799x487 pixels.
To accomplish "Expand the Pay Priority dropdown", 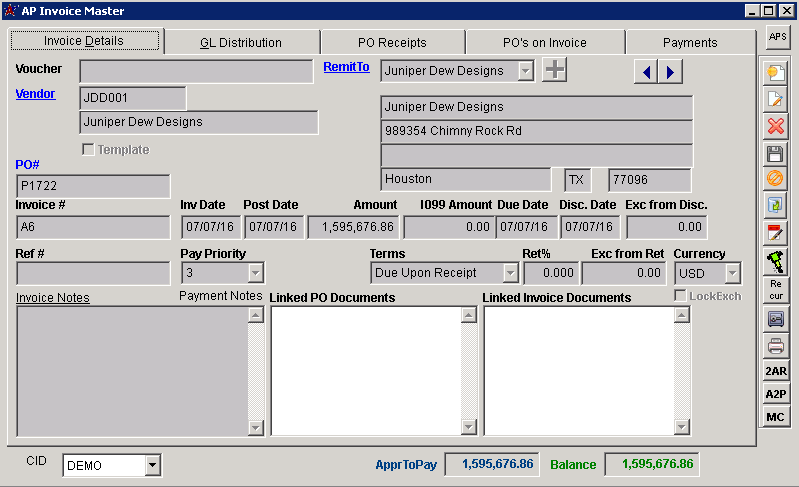I will (255, 272).
